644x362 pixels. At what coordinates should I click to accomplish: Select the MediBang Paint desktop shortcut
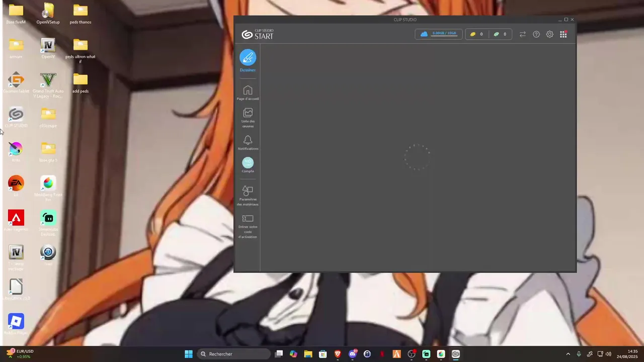[48, 189]
